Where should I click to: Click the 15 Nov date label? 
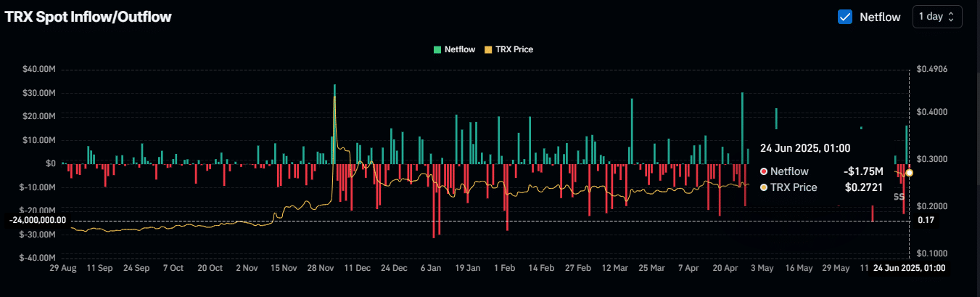click(x=284, y=268)
